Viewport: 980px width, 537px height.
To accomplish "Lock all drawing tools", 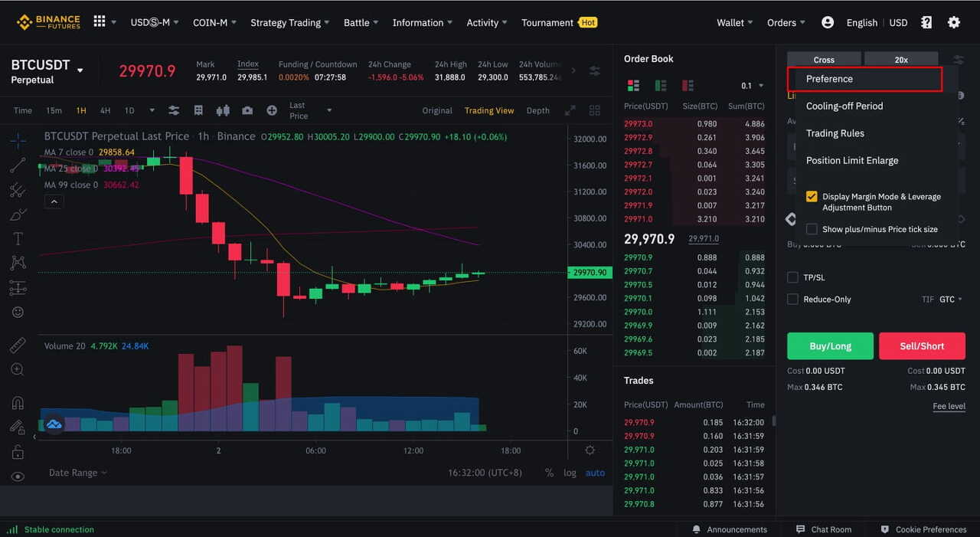I will click(x=18, y=452).
